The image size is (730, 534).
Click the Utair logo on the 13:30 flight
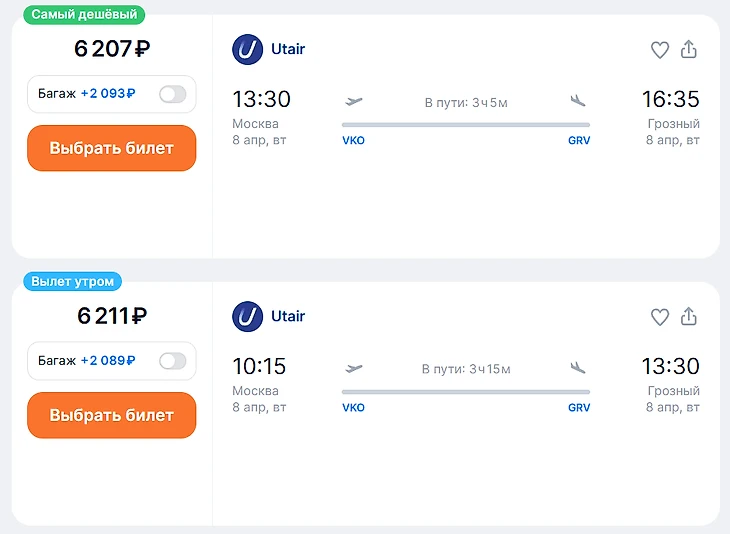(x=247, y=49)
